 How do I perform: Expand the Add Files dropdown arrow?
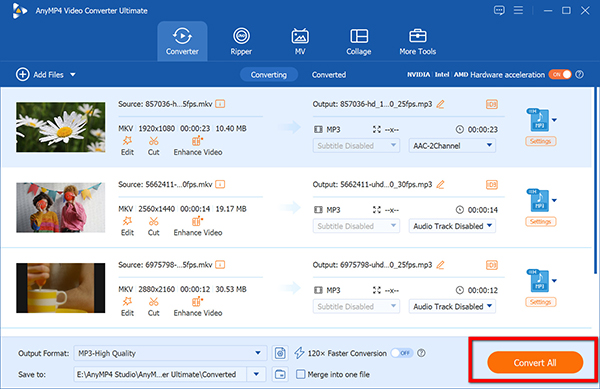pyautogui.click(x=73, y=75)
